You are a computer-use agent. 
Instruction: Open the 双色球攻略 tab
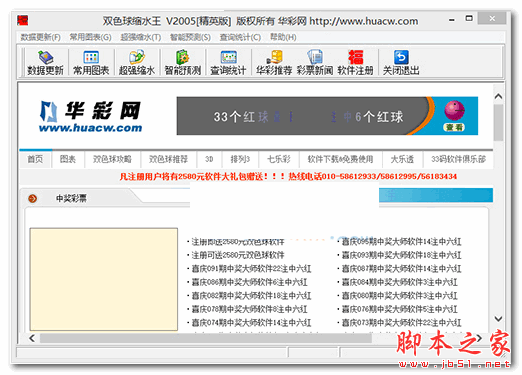pyautogui.click(x=112, y=159)
